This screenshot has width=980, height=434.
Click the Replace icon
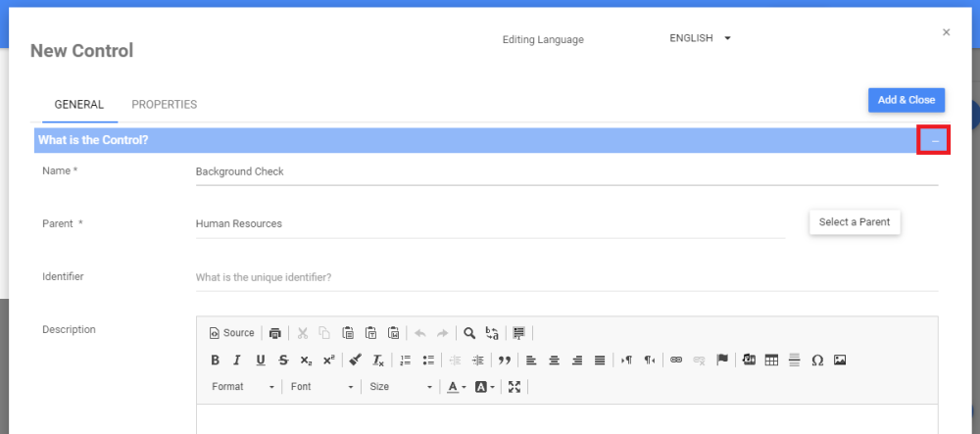pos(492,333)
